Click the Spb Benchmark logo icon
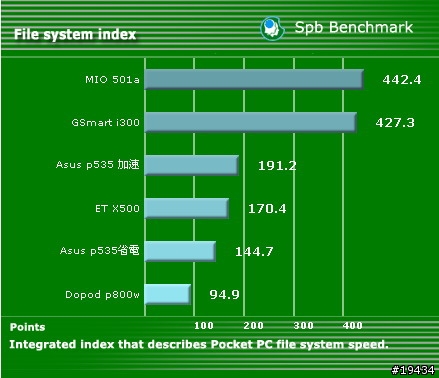Image resolution: width=439 pixels, height=378 pixels. pos(273,29)
